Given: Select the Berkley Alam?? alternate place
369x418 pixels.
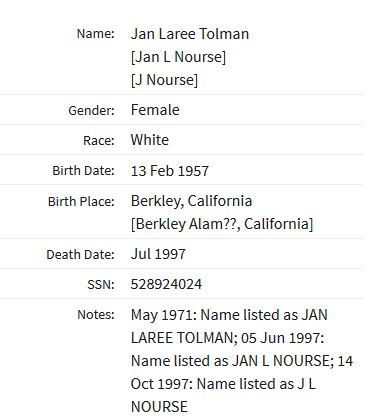Looking at the screenshot, I should click(222, 224).
